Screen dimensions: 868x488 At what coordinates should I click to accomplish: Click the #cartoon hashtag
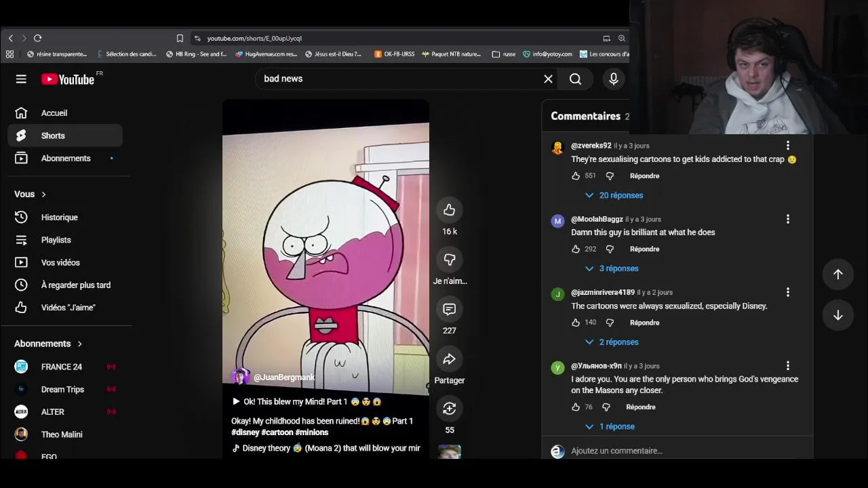277,432
